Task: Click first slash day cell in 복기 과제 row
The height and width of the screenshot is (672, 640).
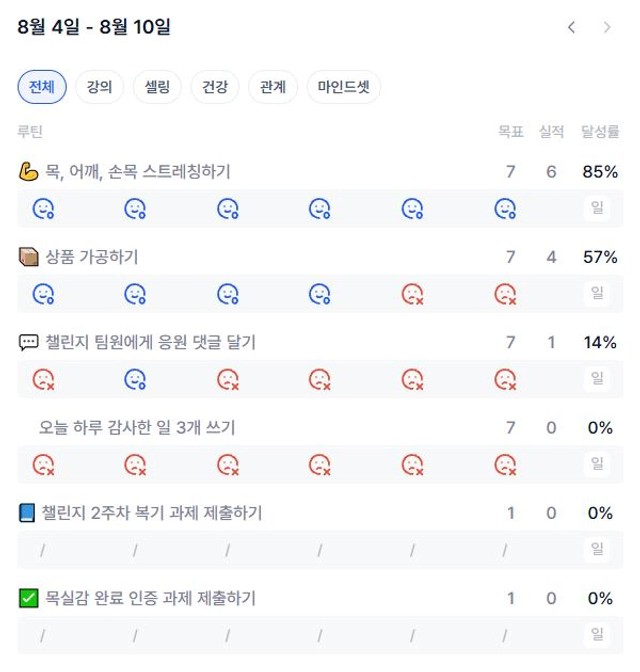Action: [x=42, y=550]
